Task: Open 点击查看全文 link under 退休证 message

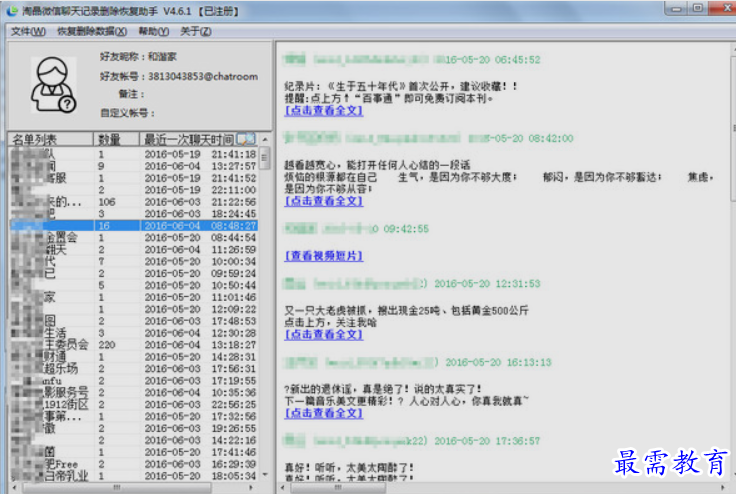Action: tap(324, 413)
